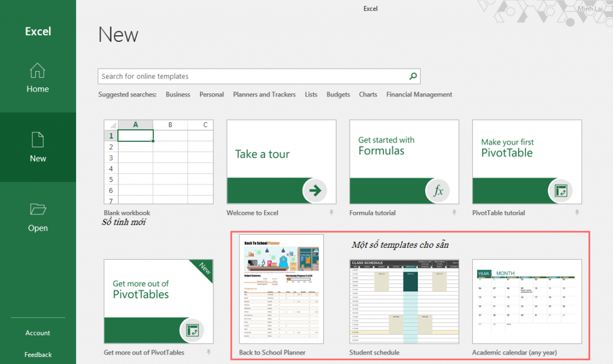Pin Get more out of PivotTables

tap(208, 352)
